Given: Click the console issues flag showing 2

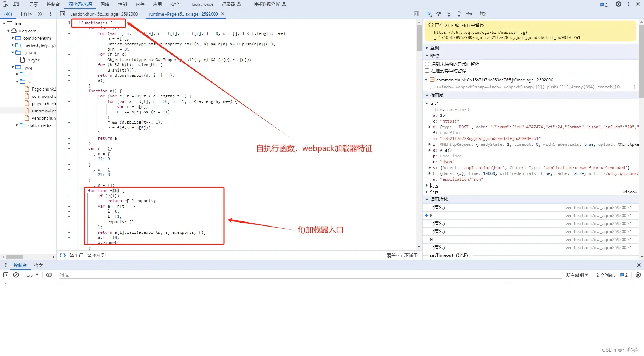Looking at the screenshot, I should (624, 275).
